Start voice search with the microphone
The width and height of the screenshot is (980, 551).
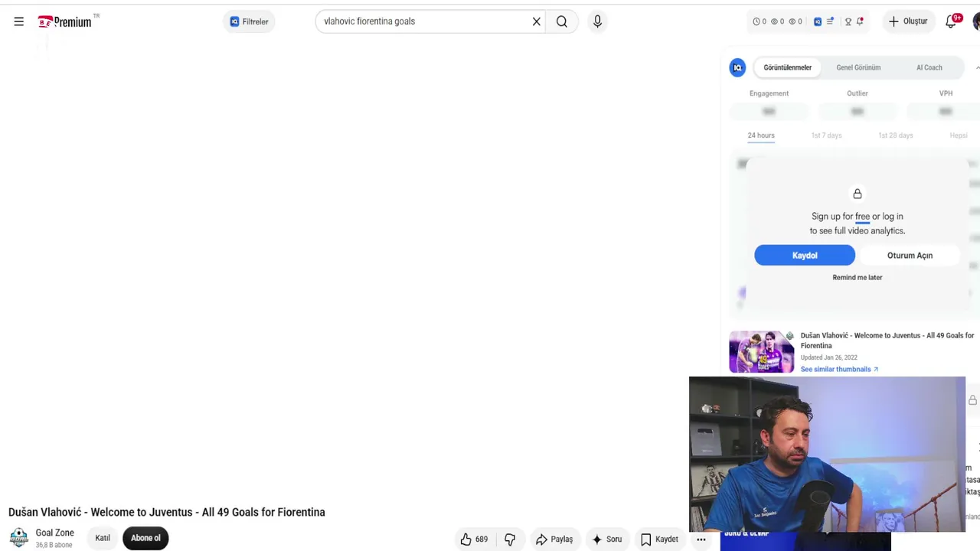[597, 21]
